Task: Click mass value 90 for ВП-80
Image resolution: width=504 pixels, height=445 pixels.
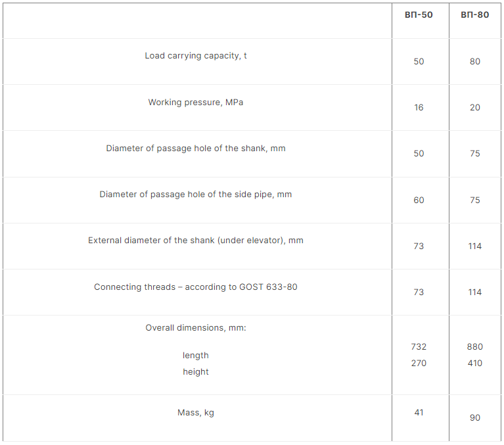Action: (474, 418)
